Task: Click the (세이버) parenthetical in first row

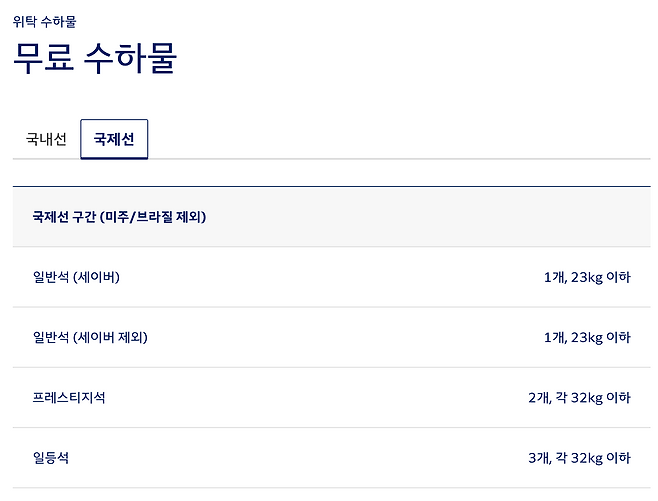Action: [96, 277]
